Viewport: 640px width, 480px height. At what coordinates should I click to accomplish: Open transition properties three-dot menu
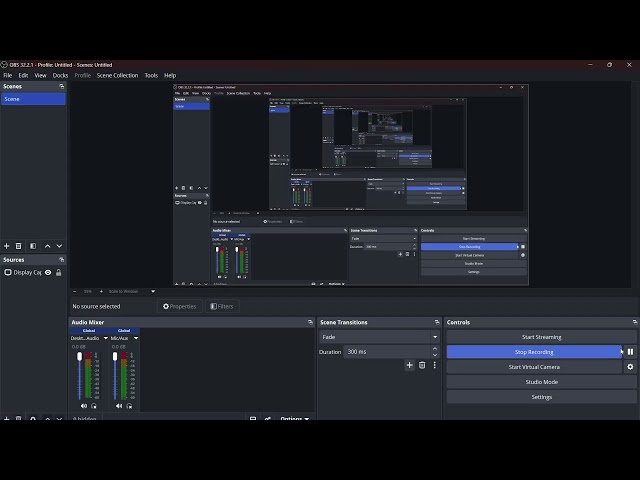pyautogui.click(x=435, y=365)
